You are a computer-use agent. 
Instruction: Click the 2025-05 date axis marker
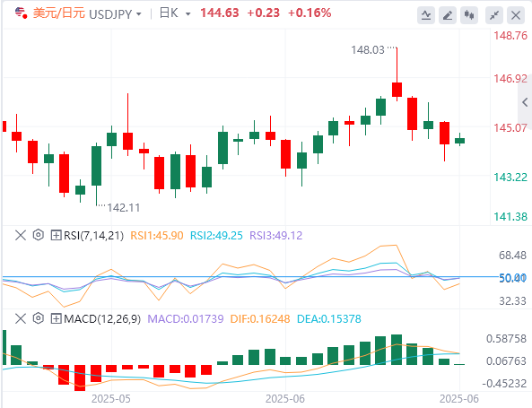pos(111,399)
